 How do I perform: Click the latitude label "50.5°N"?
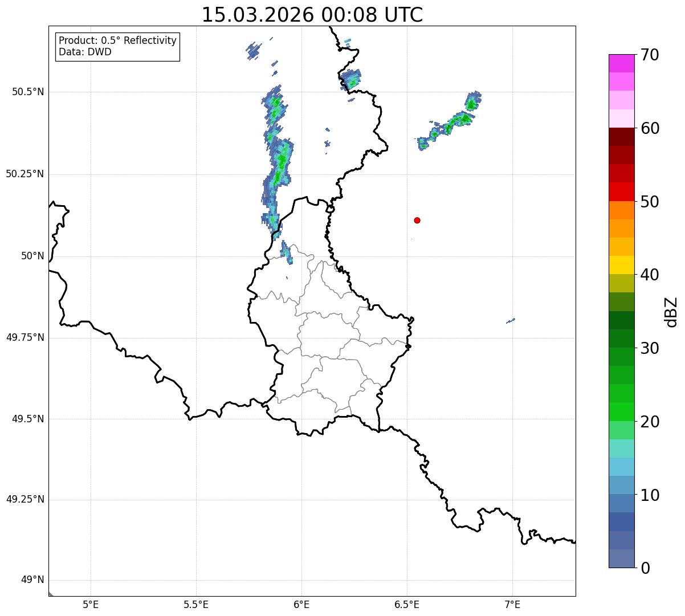point(28,92)
